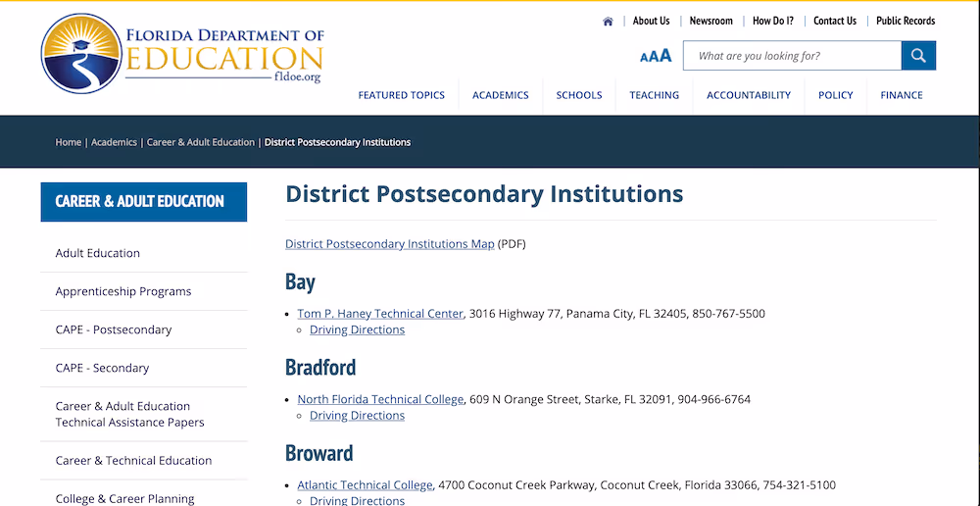
Task: Click the Florida Department of Education logo
Action: (182, 54)
